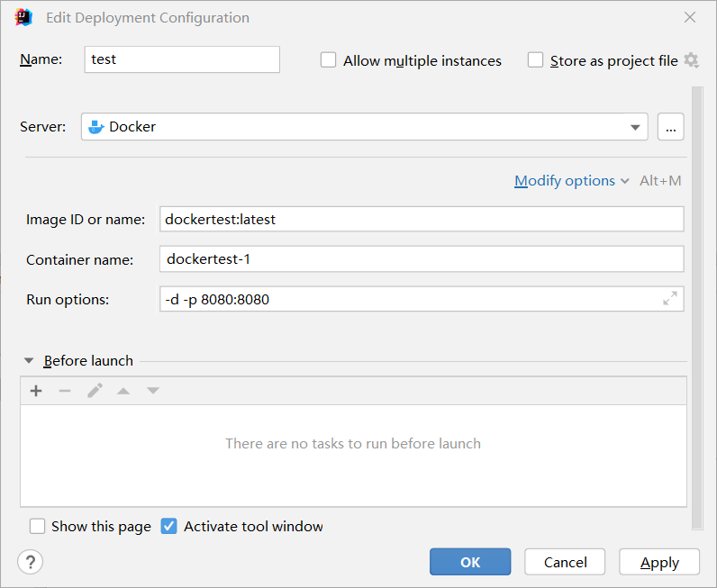This screenshot has width=717, height=588.
Task: Click the Container name input field
Action: pyautogui.click(x=422, y=259)
